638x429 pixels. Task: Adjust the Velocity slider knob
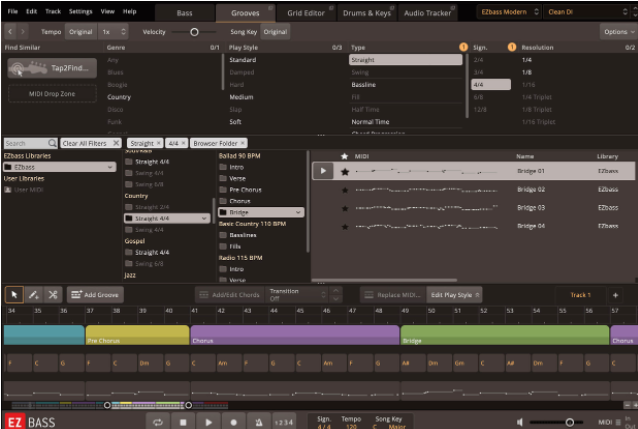pos(194,32)
